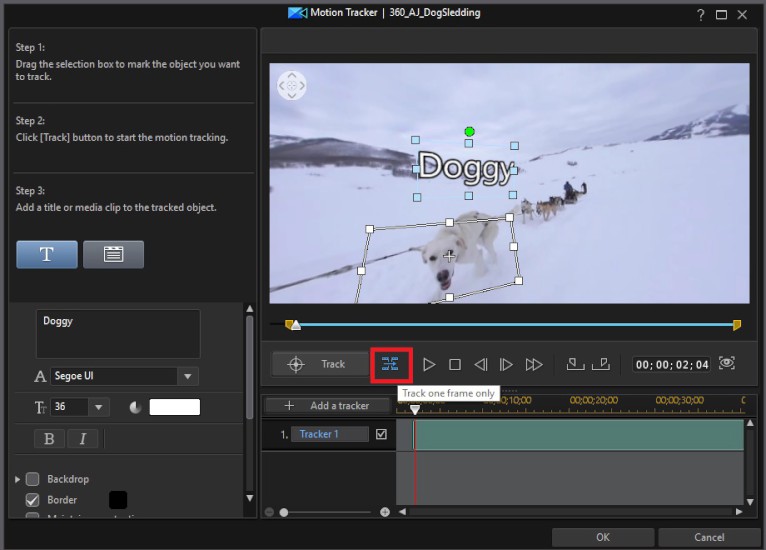Screen dimensions: 766x550
Task: Click the yellow end marker on preview slider
Action: pos(737,325)
